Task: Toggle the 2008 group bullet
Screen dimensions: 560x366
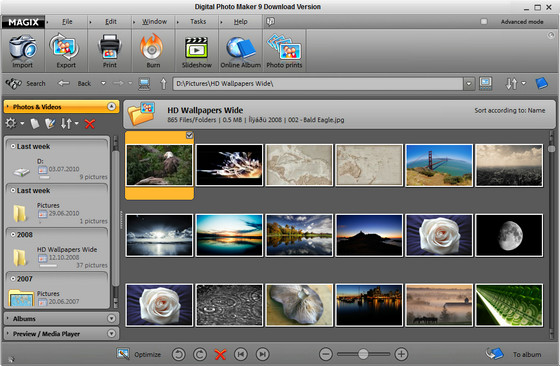Action: [13, 235]
